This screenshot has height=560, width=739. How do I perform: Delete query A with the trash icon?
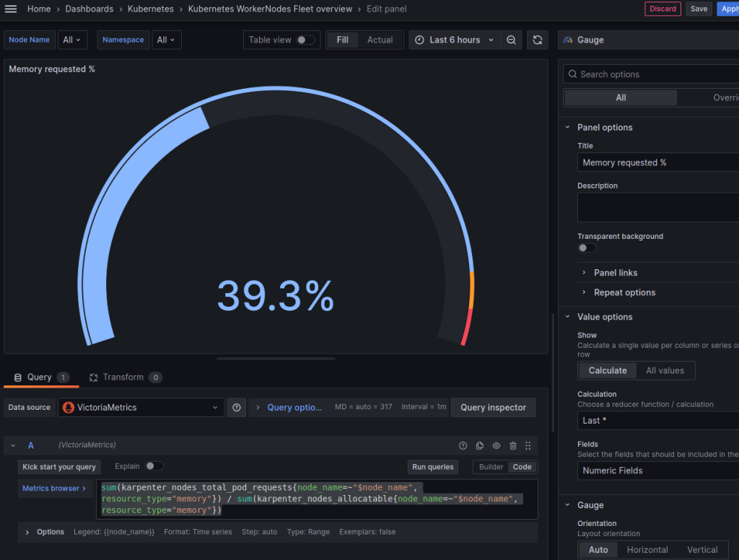point(513,445)
